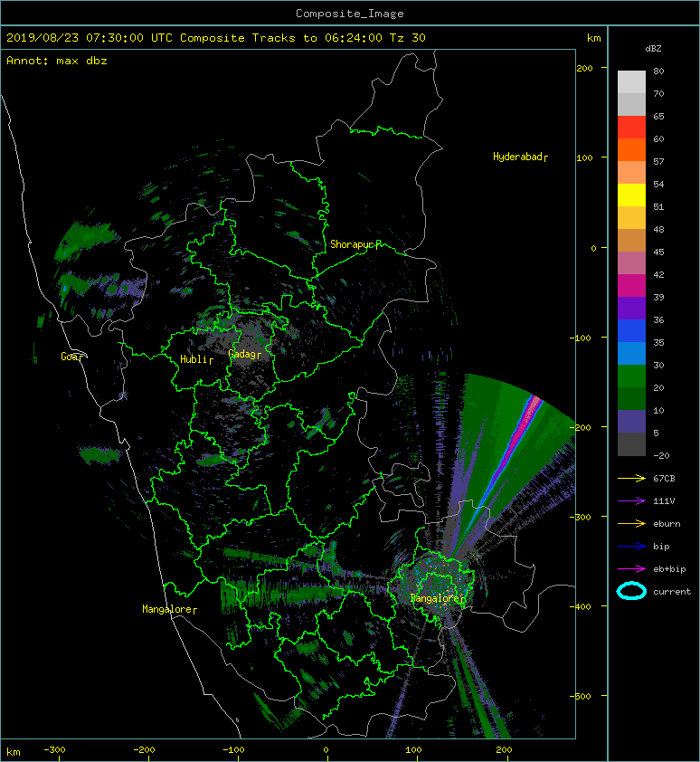This screenshot has height=762, width=700.
Task: Click the yellow 67CB arrow legend icon
Action: tap(631, 479)
